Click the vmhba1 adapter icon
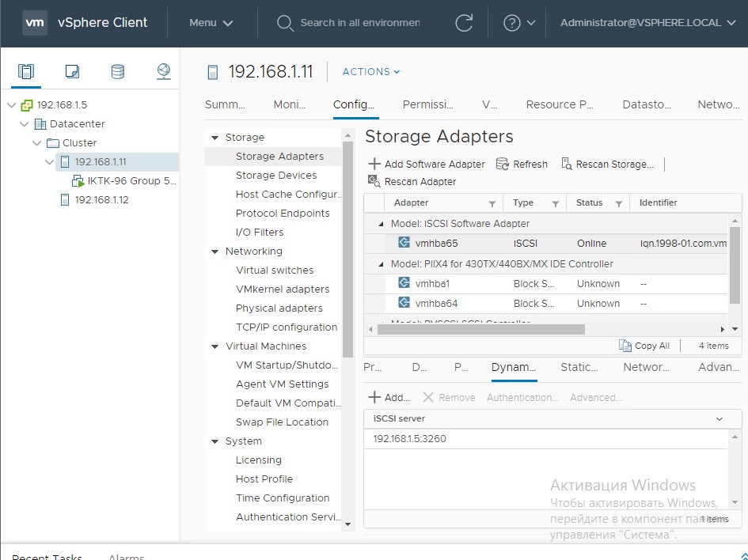The height and width of the screenshot is (560, 748). tap(404, 282)
